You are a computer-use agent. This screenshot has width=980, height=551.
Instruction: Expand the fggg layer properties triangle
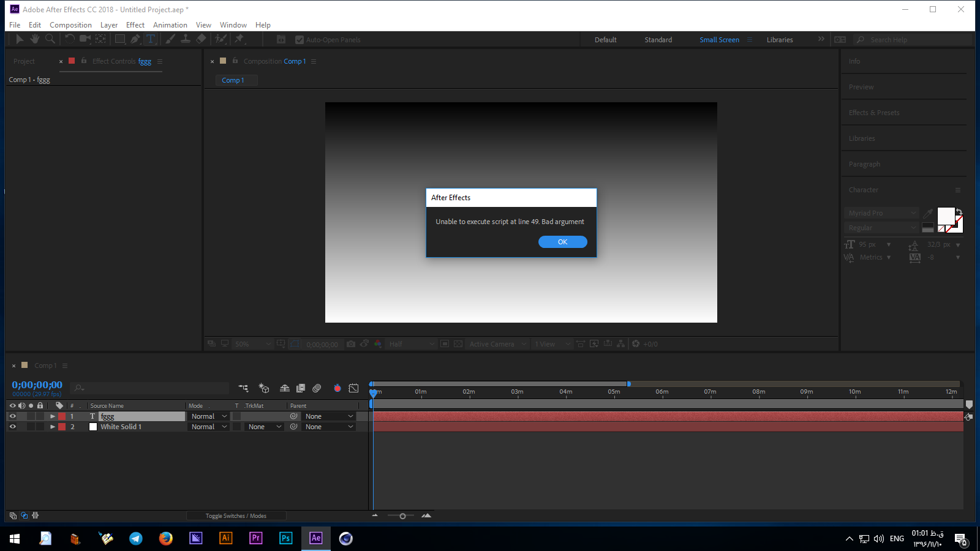click(x=53, y=416)
